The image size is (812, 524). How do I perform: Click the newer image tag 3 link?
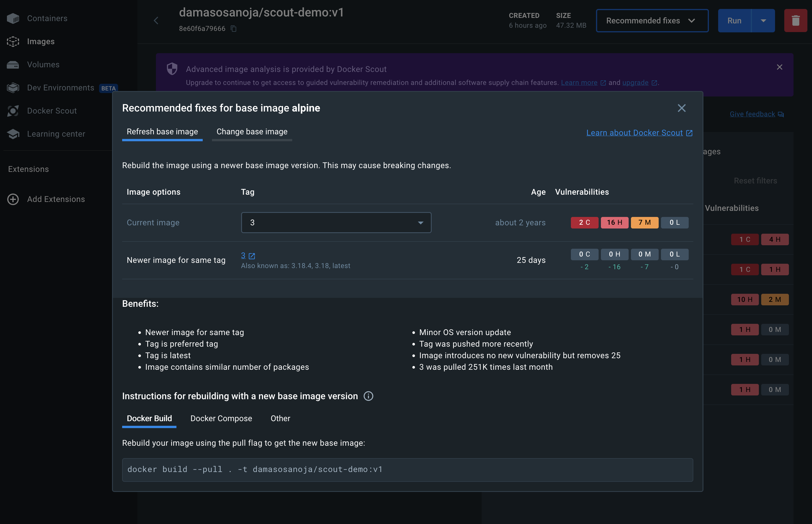(x=243, y=256)
